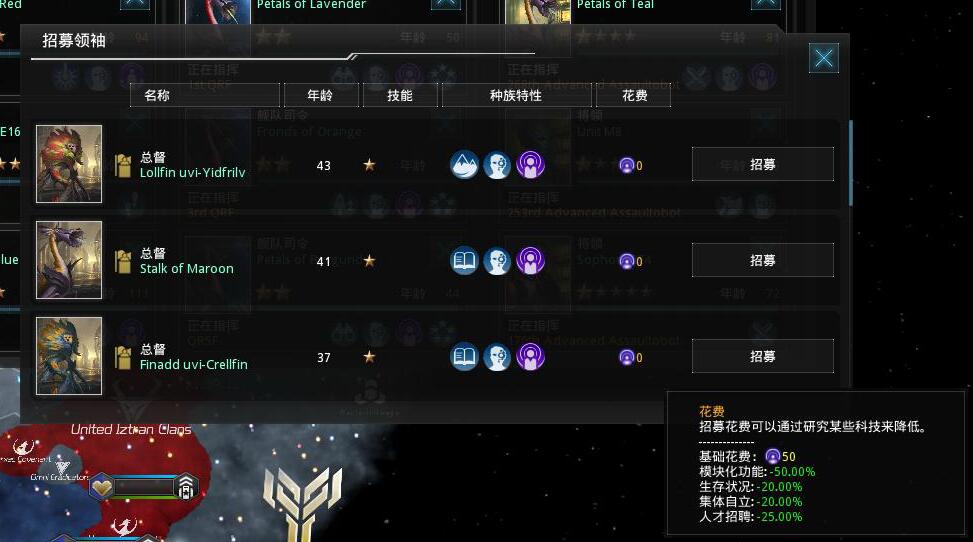Click the governor class icon beside Stalk of Maroon

[123, 261]
